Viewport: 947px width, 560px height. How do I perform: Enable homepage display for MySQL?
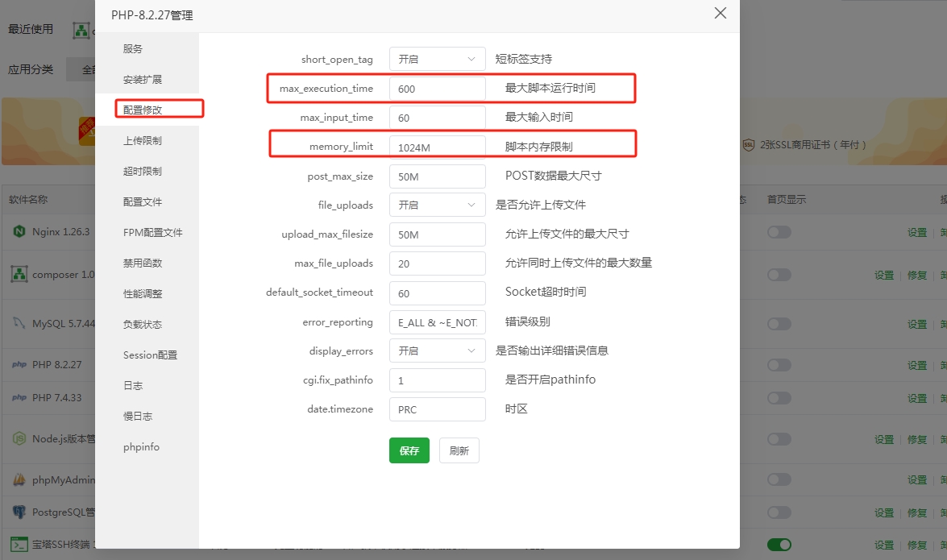[779, 323]
